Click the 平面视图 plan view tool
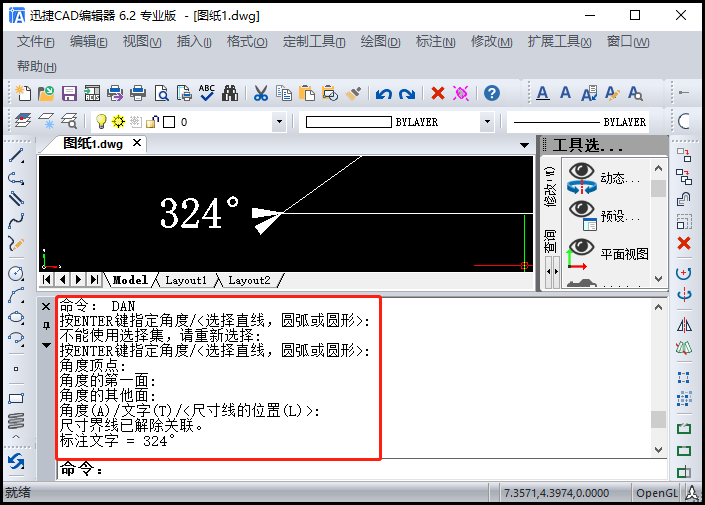Viewport: 705px width, 505px height. pyautogui.click(x=607, y=254)
